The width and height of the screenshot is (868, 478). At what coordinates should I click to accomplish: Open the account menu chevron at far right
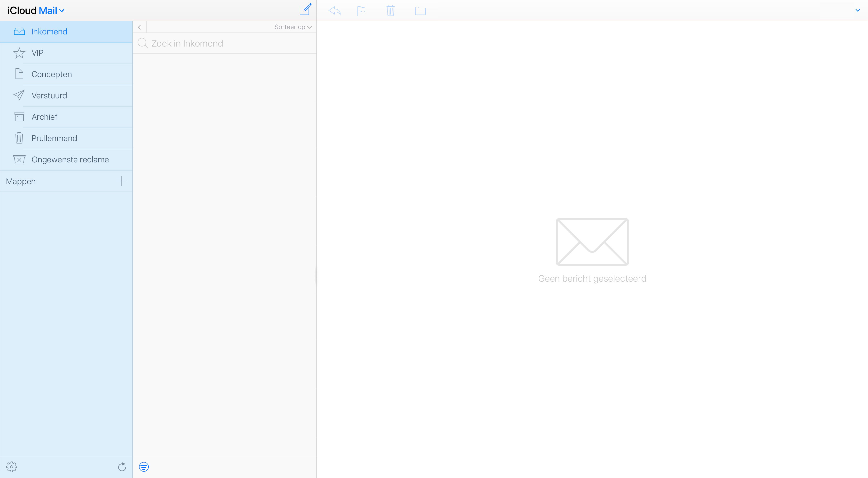coord(858,10)
